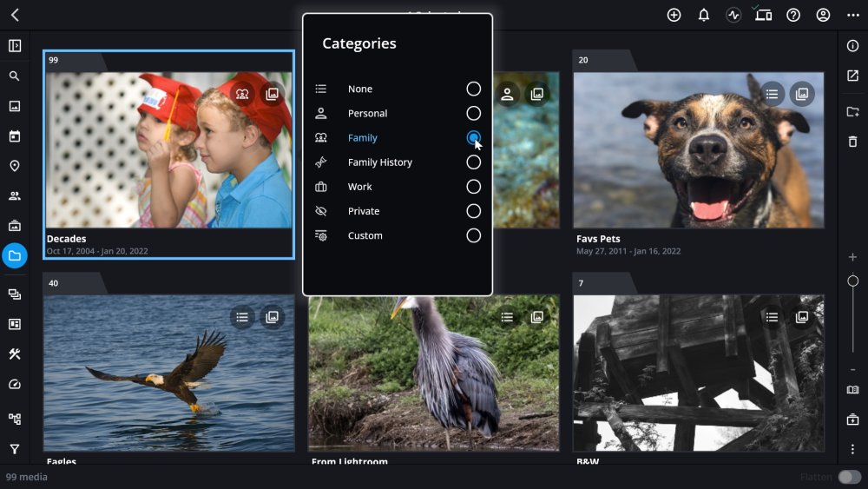Open the three-dot overflow menu at top right
Screen dimensions: 868x489
pyautogui.click(x=853, y=15)
